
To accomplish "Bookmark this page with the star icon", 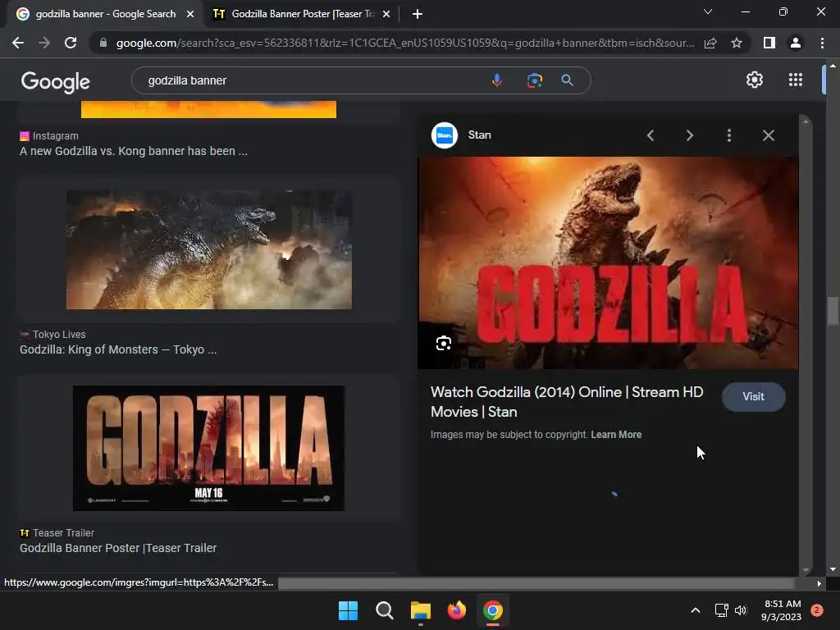I will pyautogui.click(x=737, y=43).
